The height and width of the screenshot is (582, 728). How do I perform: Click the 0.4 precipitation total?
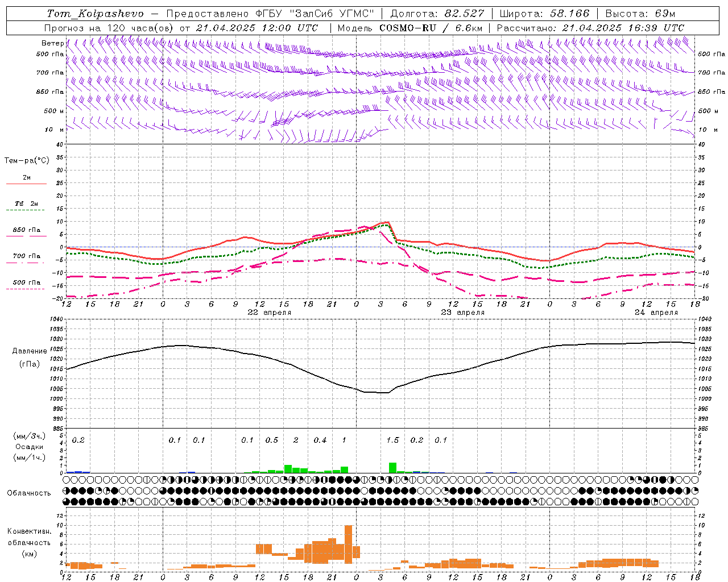(320, 440)
